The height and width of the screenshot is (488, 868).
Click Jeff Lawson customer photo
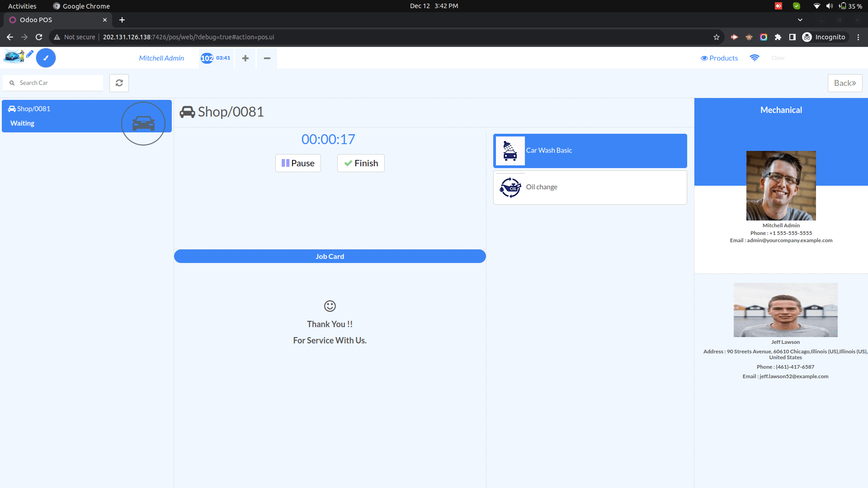[x=785, y=310]
